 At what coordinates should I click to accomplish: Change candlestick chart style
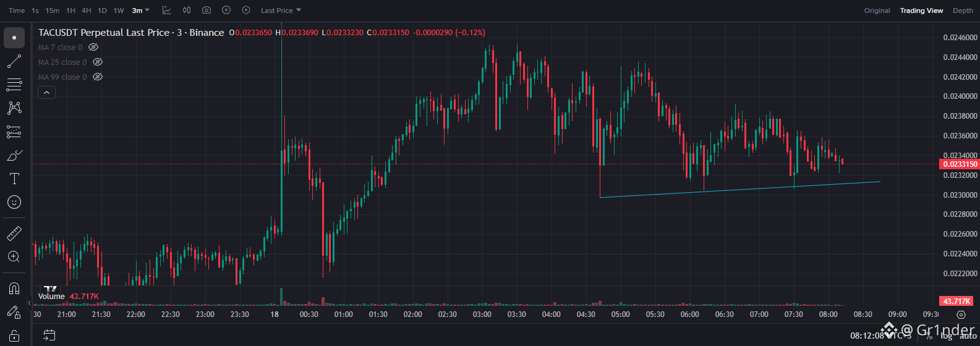tap(187, 11)
